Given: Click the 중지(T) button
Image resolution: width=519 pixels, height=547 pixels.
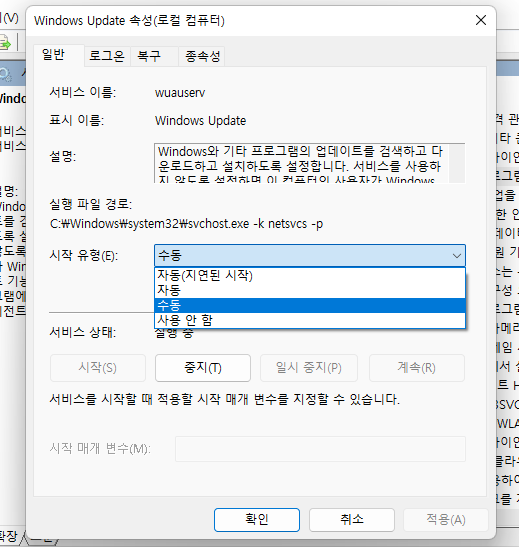Looking at the screenshot, I should coord(203,368).
